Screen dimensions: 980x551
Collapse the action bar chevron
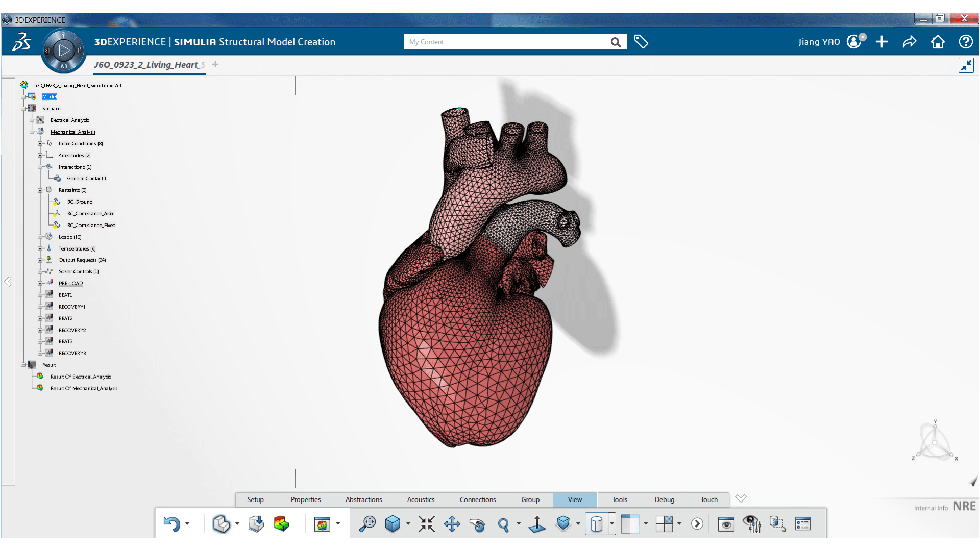pyautogui.click(x=741, y=498)
